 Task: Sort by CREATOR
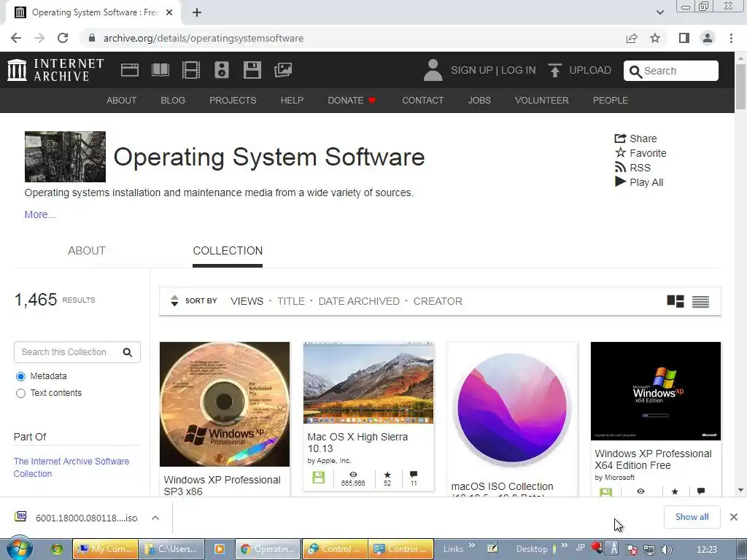tap(438, 301)
